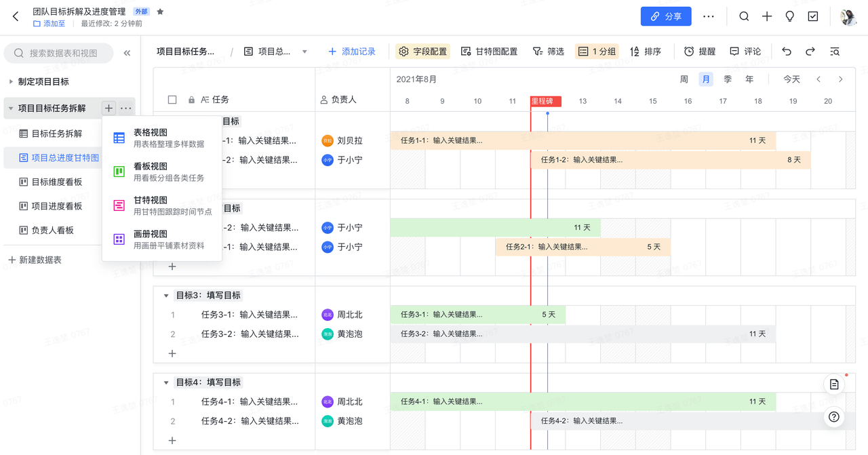The width and height of the screenshot is (868, 455).
Task: Tick the select-all checkbox beside 任务 header
Action: pos(172,100)
